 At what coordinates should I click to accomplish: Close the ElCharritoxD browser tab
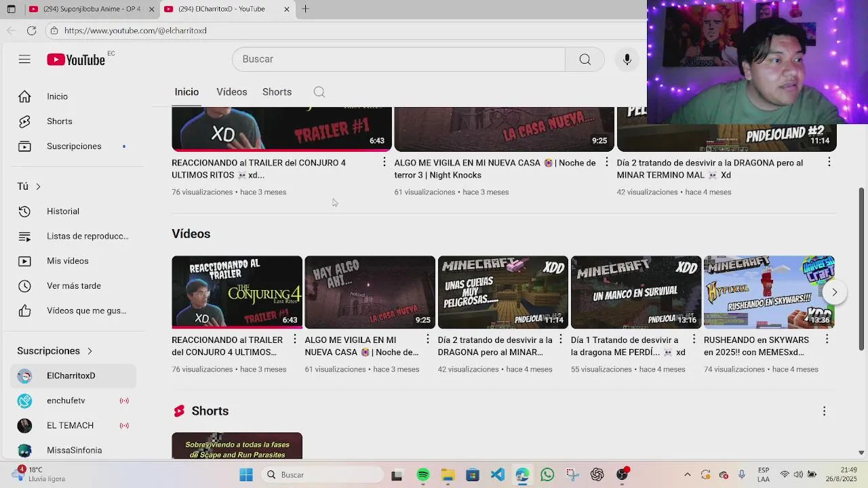[286, 9]
